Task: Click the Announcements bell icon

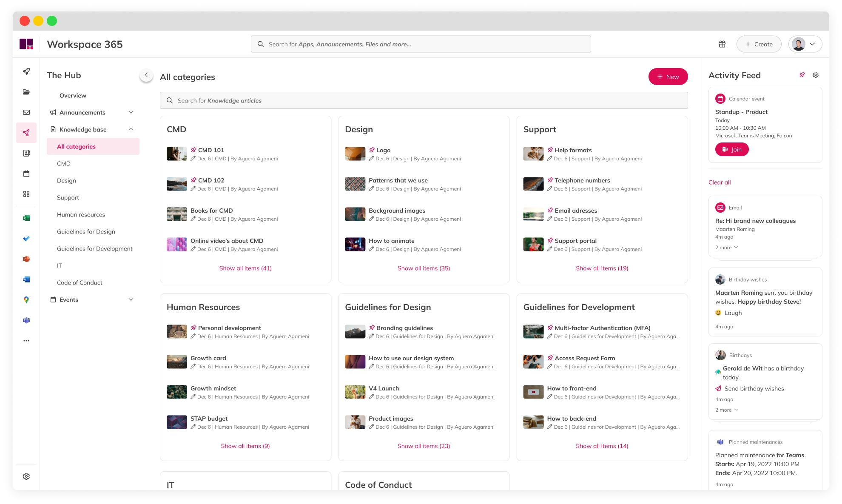Action: coord(54,112)
